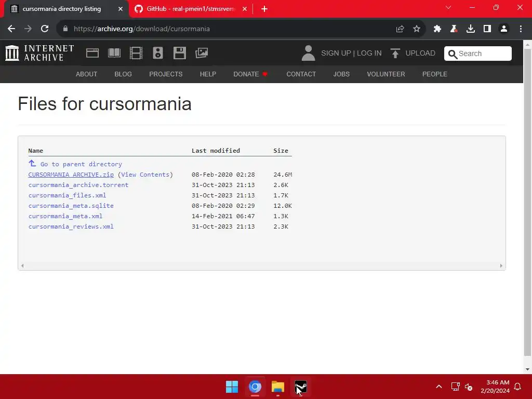
Task: Open cursormania_archive.torrent file
Action: [x=78, y=185]
